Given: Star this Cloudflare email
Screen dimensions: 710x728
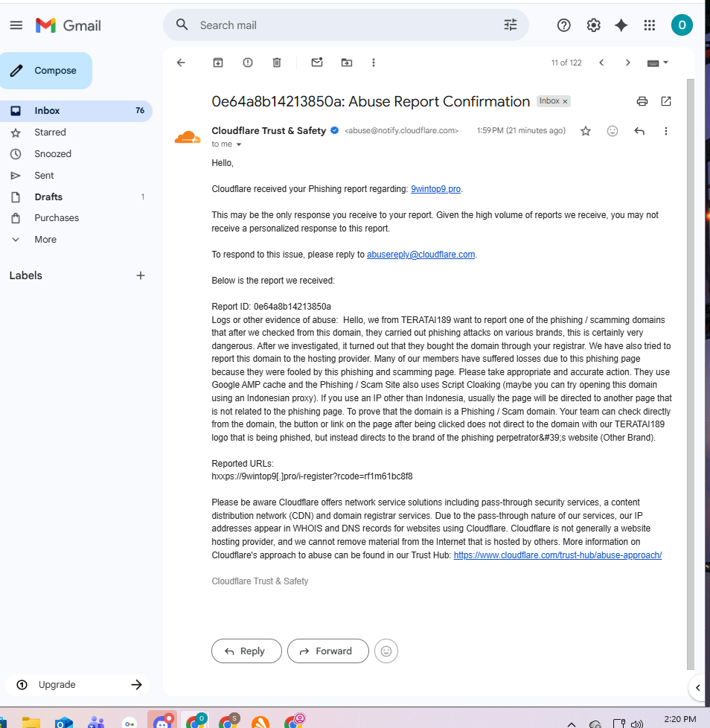Looking at the screenshot, I should click(586, 132).
